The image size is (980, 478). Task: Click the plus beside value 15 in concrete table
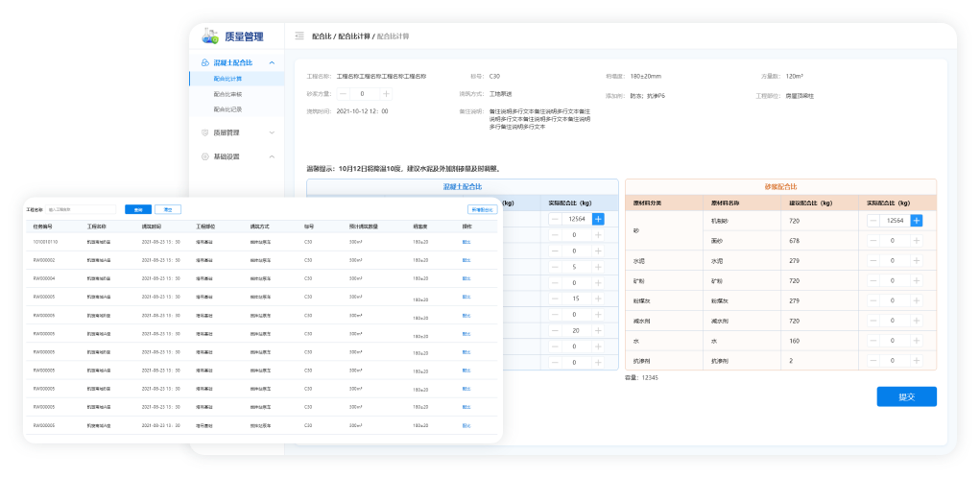coord(598,299)
